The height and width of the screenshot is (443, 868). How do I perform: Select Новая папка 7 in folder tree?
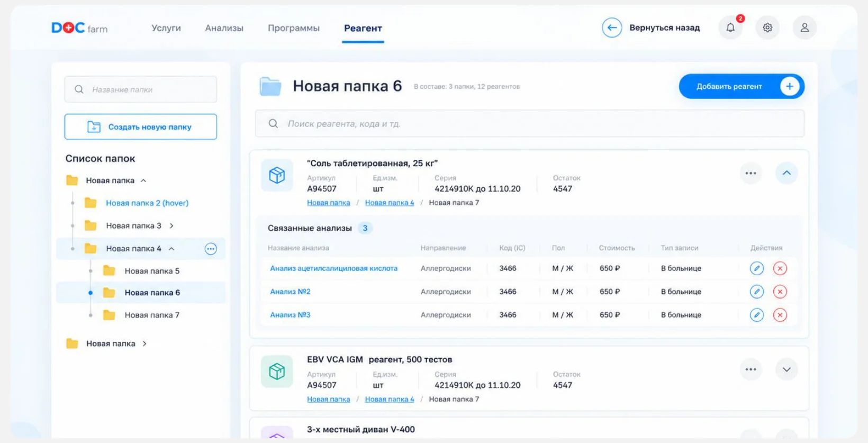(x=152, y=315)
